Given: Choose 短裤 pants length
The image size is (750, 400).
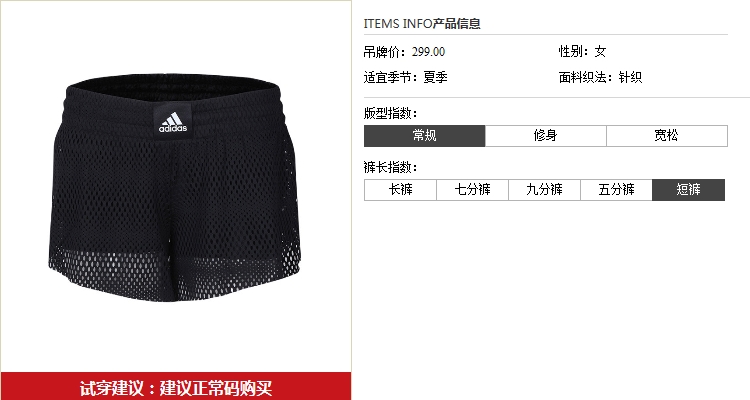Looking at the screenshot, I should point(688,190).
